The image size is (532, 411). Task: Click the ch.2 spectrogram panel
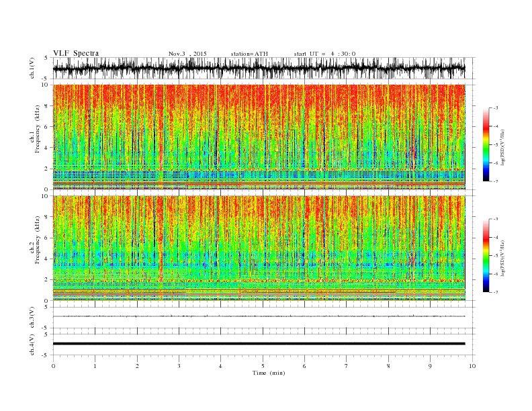[259, 248]
